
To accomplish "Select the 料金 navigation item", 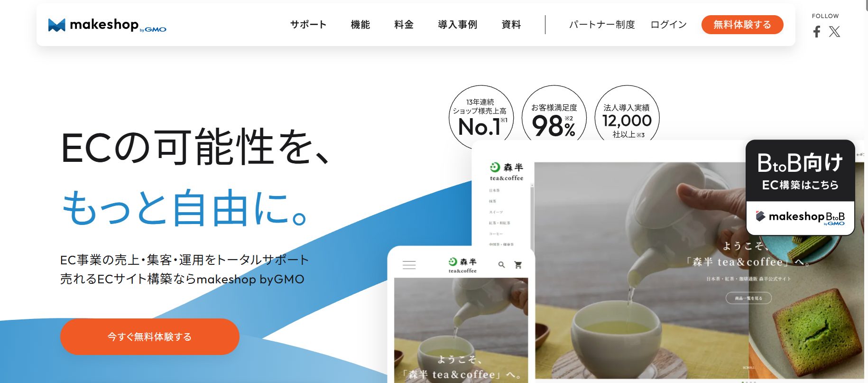I will [404, 25].
